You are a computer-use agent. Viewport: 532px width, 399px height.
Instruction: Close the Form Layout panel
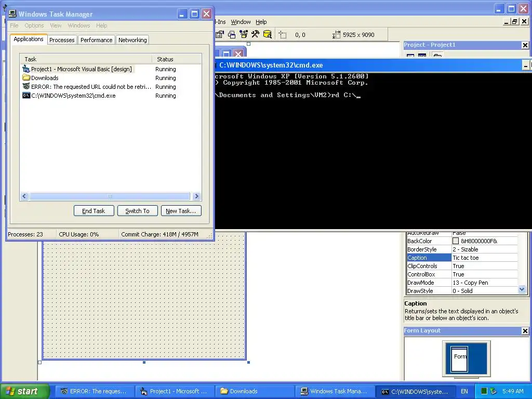pyautogui.click(x=525, y=331)
